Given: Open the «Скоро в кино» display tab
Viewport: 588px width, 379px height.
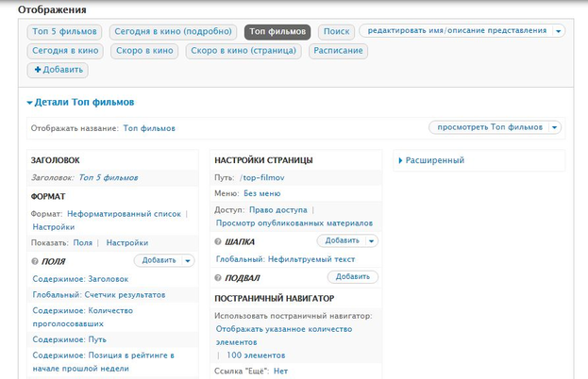Looking at the screenshot, I should (x=144, y=51).
